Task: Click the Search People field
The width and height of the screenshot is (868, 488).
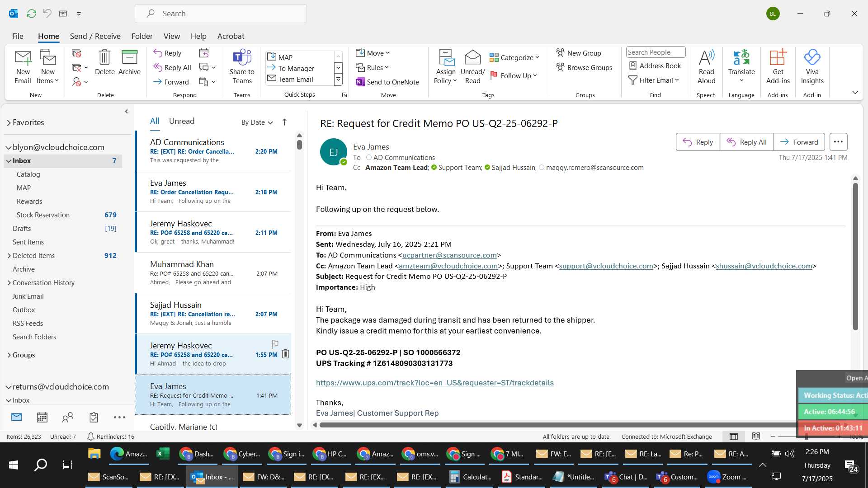Action: point(656,52)
